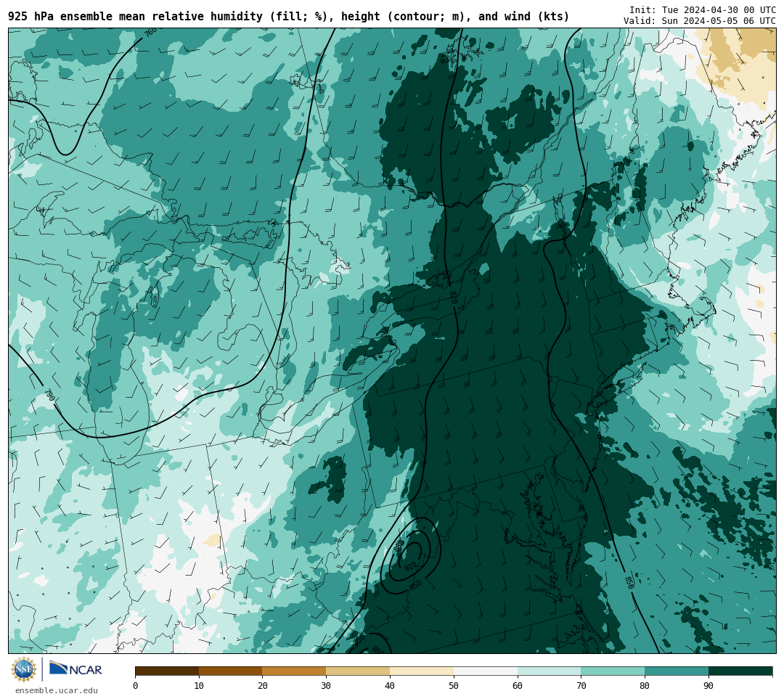This screenshot has height=699, width=784.
Task: Select the 80-90 teal colorbar segment
Action: (x=677, y=671)
